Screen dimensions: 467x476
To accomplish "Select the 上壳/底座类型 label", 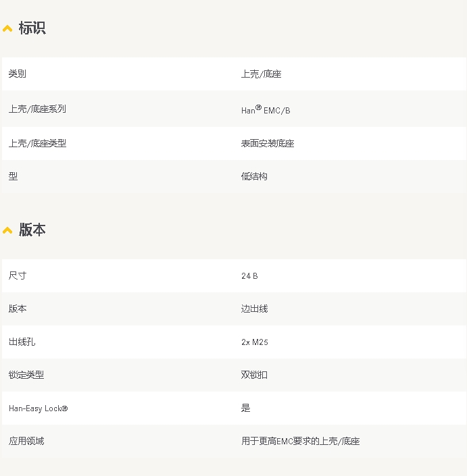I will pyautogui.click(x=37, y=143).
